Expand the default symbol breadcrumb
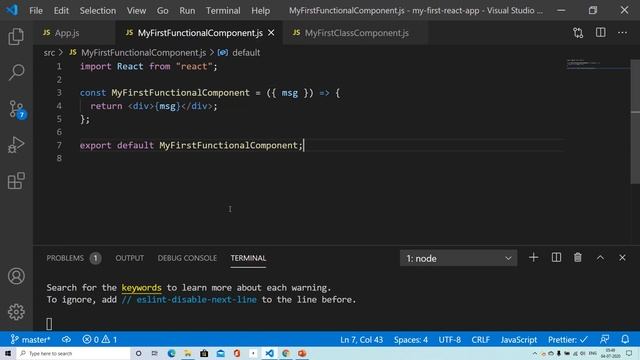 click(x=246, y=53)
